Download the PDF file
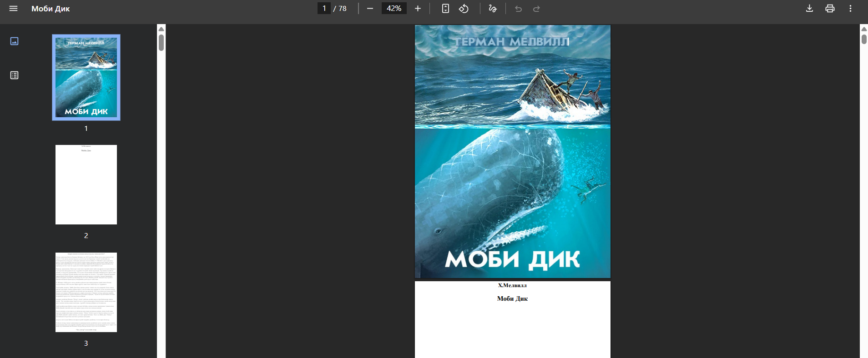 pyautogui.click(x=809, y=9)
